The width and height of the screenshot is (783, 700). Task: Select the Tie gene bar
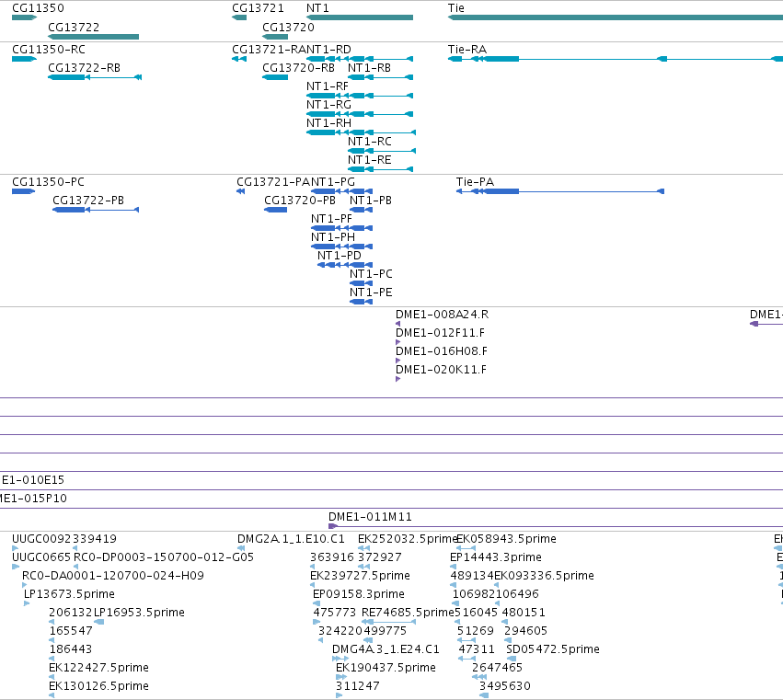pos(616,17)
